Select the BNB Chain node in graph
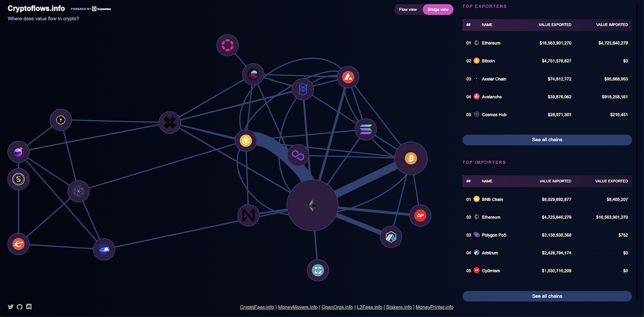644x317 pixels. 246,140
